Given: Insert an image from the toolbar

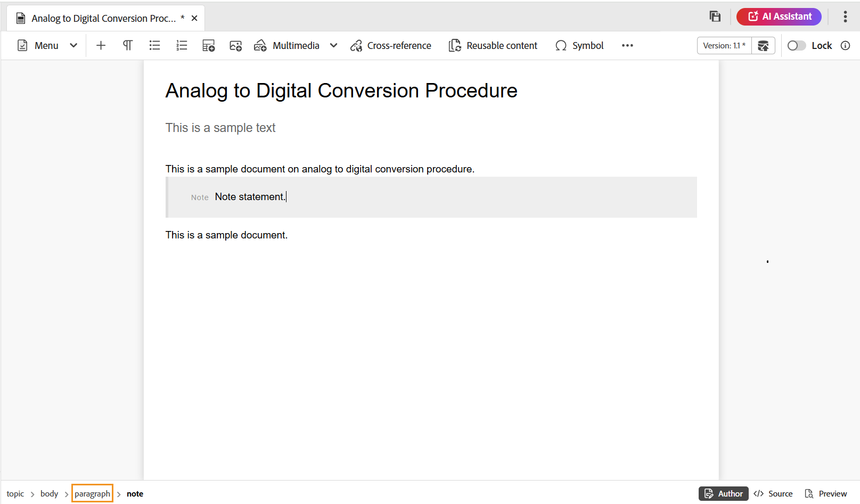Looking at the screenshot, I should pos(235,46).
